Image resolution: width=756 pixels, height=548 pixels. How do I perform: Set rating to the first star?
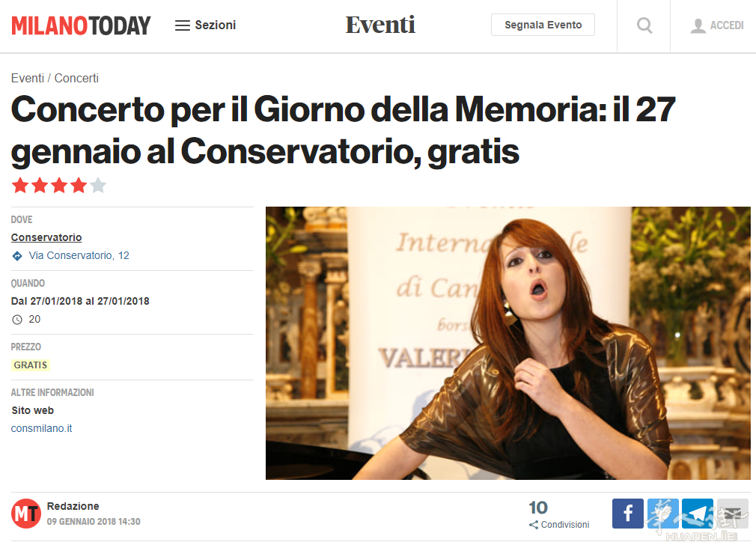[20, 185]
